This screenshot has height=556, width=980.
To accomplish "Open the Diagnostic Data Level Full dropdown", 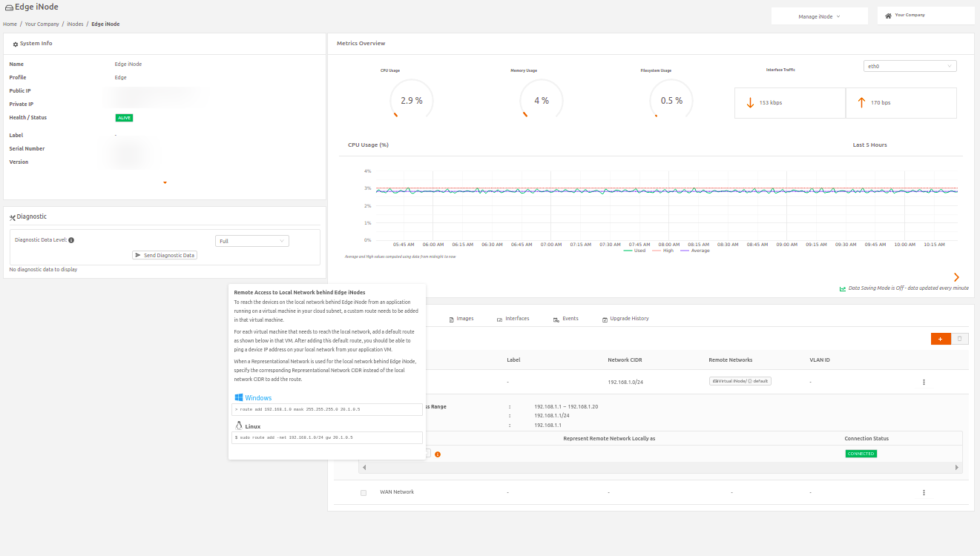I will click(252, 241).
